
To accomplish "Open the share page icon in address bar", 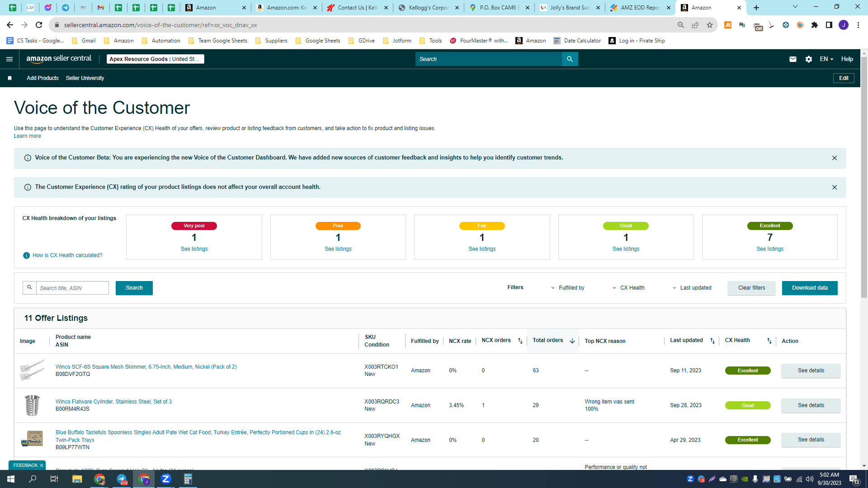I will (695, 25).
